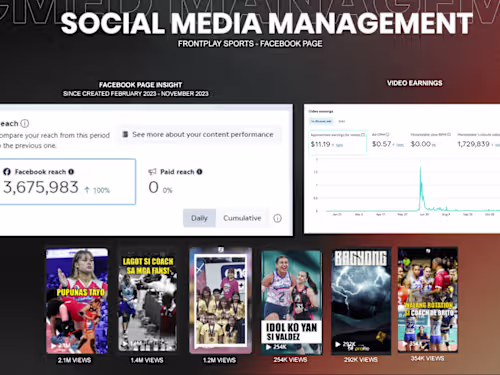Click the Facebook logo icon in reach card
500x375 pixels.
[7, 172]
